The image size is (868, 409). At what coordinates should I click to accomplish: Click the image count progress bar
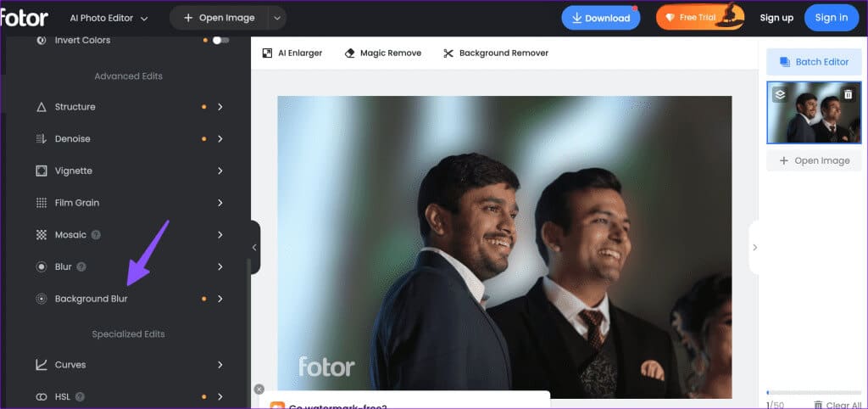(x=814, y=393)
